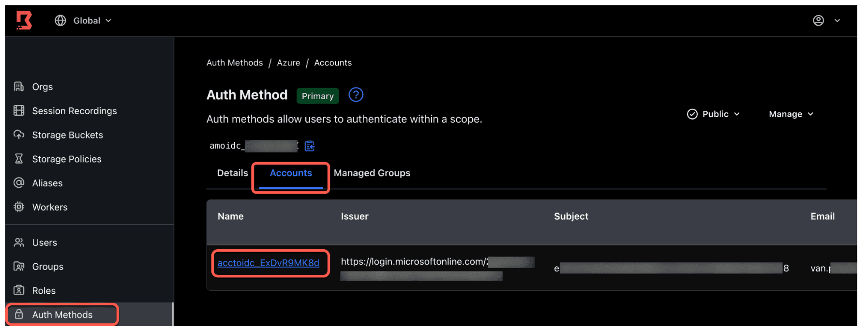The width and height of the screenshot is (868, 331).
Task: Click the Public checkmark circle icon
Action: (692, 114)
